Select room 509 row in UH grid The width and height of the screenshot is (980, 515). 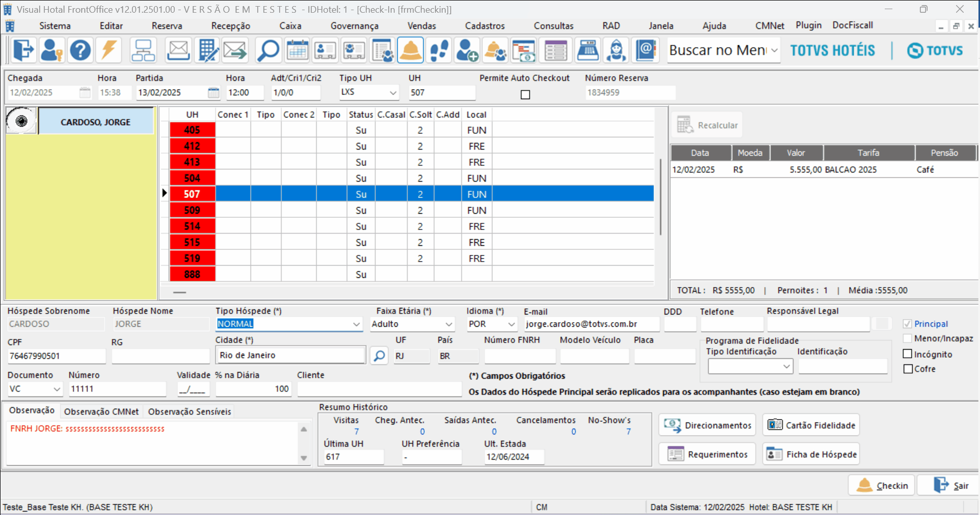coord(192,210)
